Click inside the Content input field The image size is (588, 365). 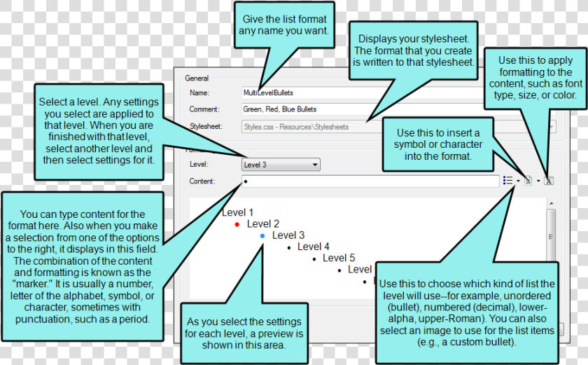click(370, 181)
